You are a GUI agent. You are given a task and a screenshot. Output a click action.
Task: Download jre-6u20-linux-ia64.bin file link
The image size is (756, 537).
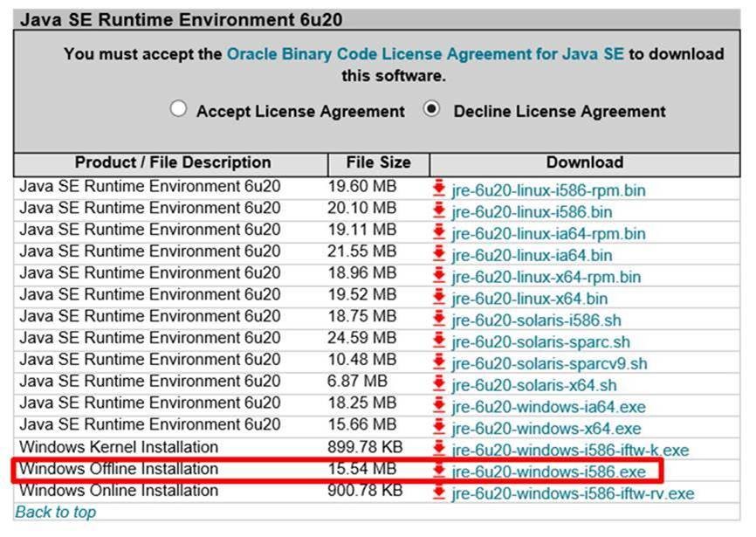tap(533, 256)
